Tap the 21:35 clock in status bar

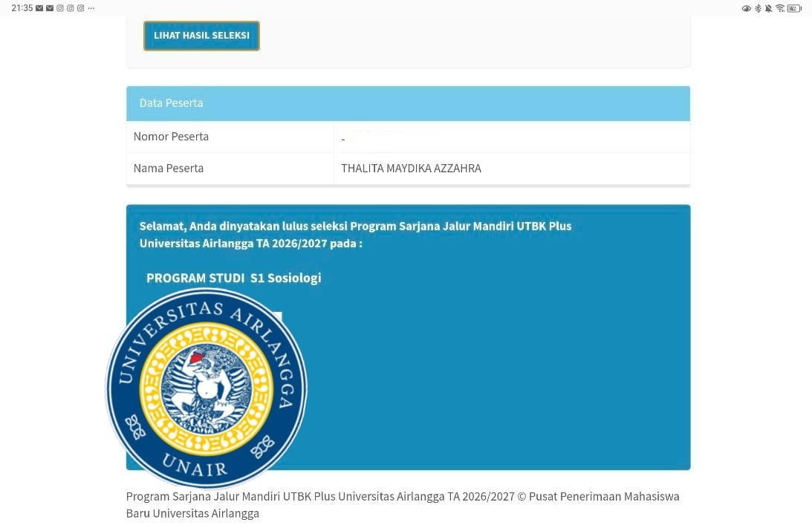[x=22, y=8]
